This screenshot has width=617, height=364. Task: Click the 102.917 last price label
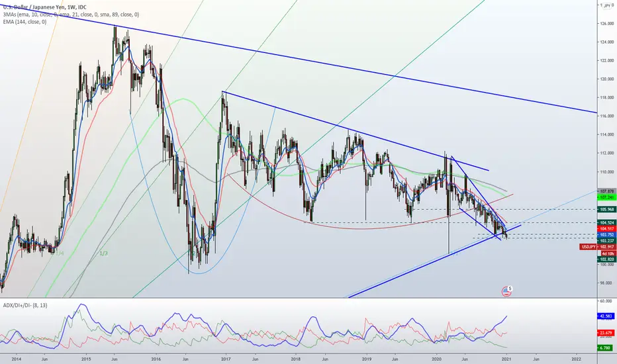click(x=607, y=247)
